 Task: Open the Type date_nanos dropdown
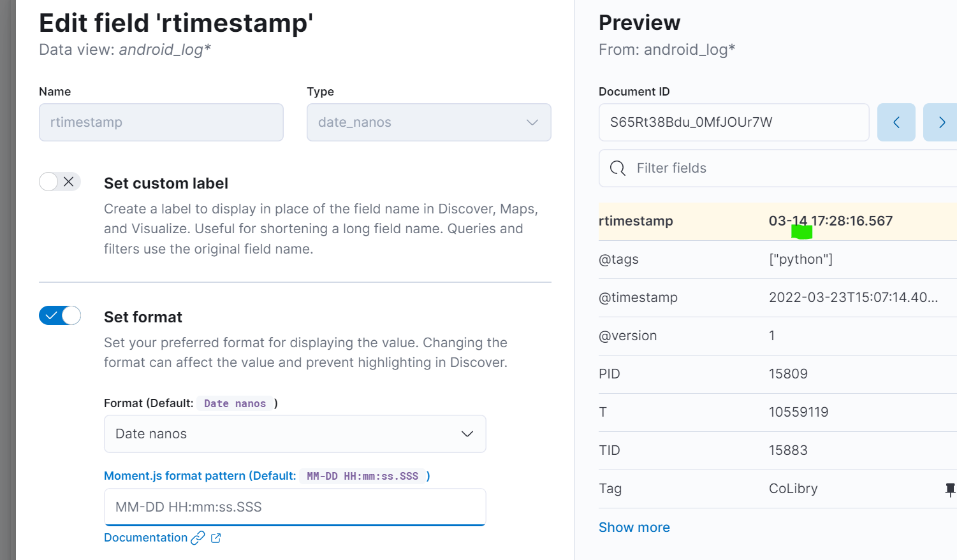pos(428,122)
